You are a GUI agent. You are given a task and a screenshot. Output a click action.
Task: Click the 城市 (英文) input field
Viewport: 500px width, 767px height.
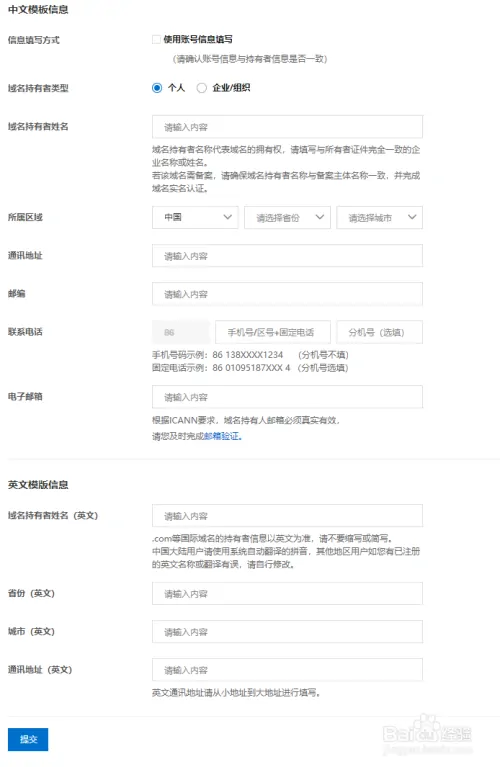(x=287, y=632)
